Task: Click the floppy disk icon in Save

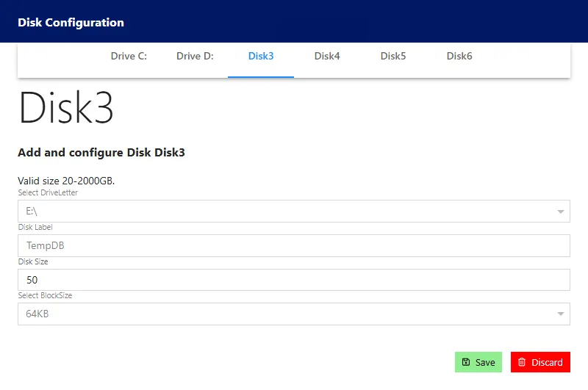Action: click(466, 362)
